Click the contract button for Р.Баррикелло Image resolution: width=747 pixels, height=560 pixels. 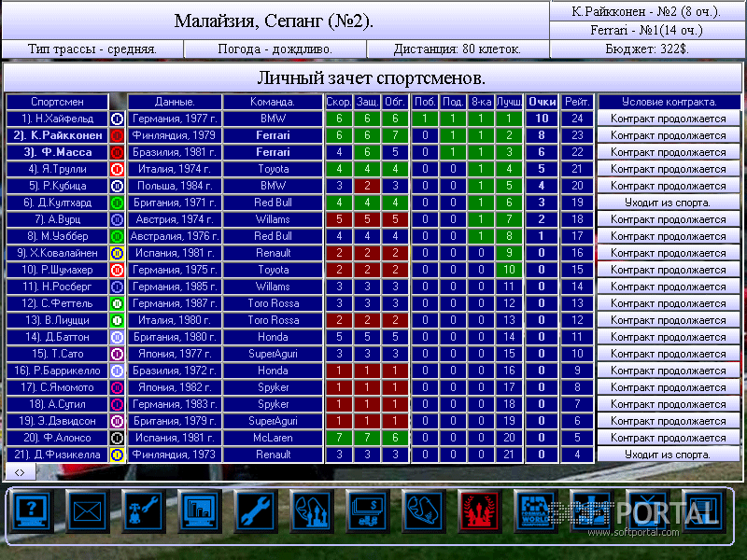pyautogui.click(x=669, y=371)
